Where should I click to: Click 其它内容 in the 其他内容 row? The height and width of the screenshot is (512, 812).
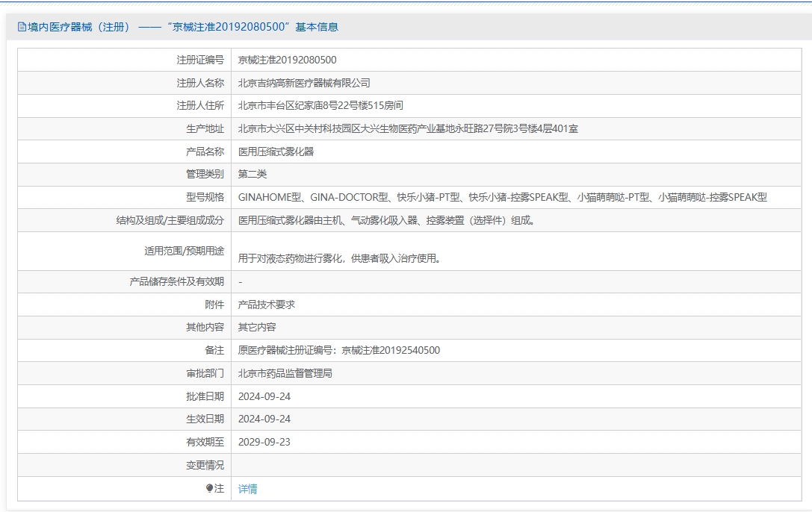click(x=257, y=328)
